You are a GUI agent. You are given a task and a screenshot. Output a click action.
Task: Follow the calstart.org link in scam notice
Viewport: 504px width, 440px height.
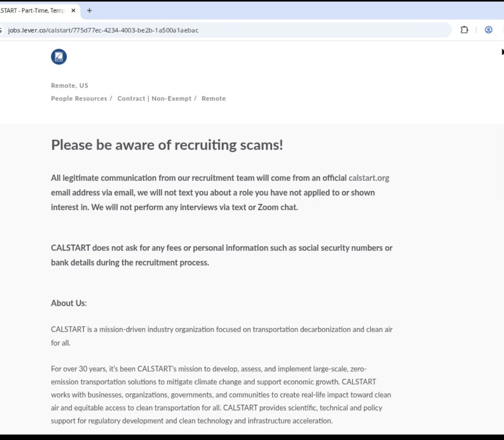point(369,178)
